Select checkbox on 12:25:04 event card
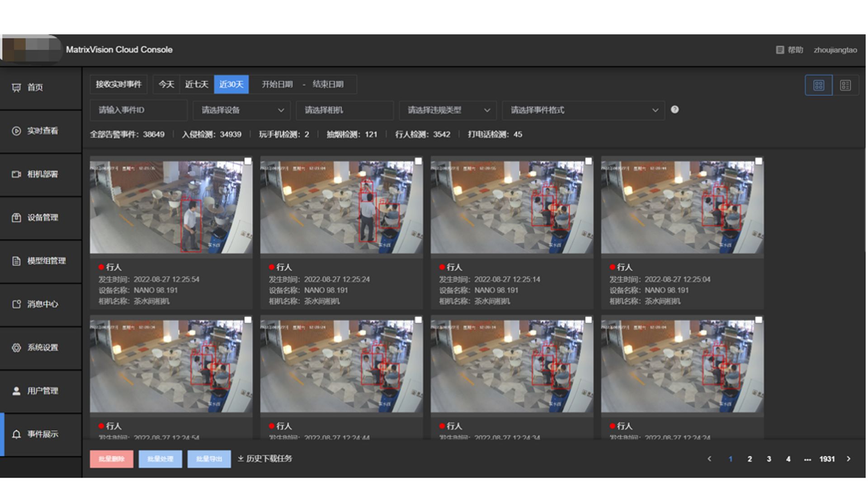The height and width of the screenshot is (488, 868). 759,161
